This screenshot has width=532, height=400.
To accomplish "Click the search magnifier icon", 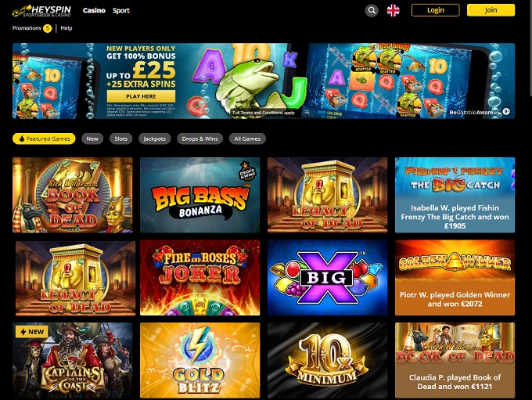I will click(372, 10).
